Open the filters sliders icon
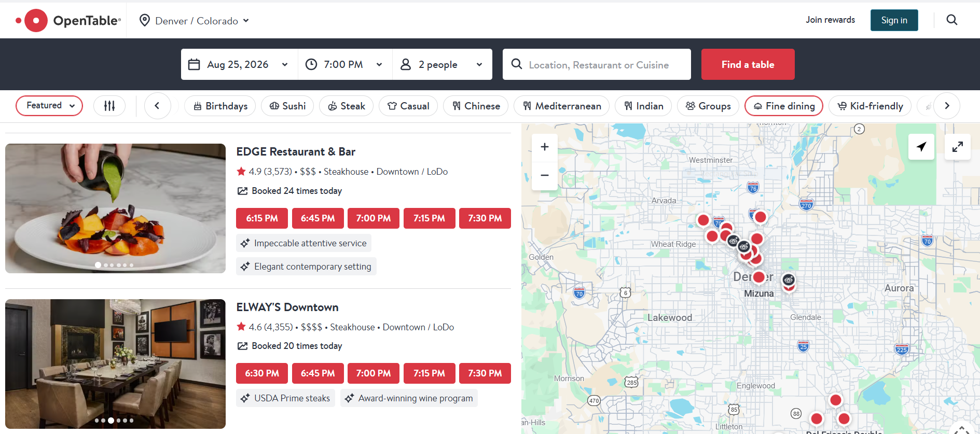The image size is (980, 434). pyautogui.click(x=109, y=106)
